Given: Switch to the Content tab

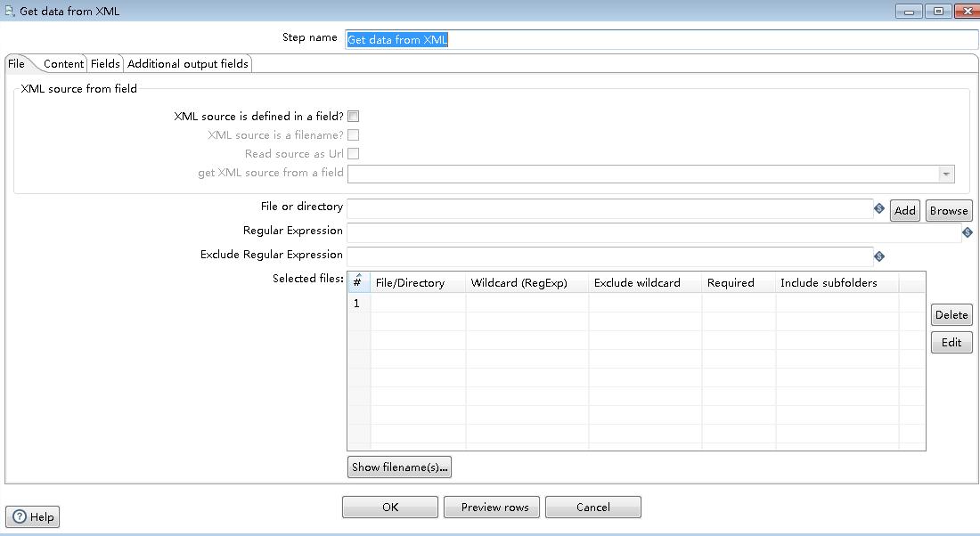Looking at the screenshot, I should [62, 63].
